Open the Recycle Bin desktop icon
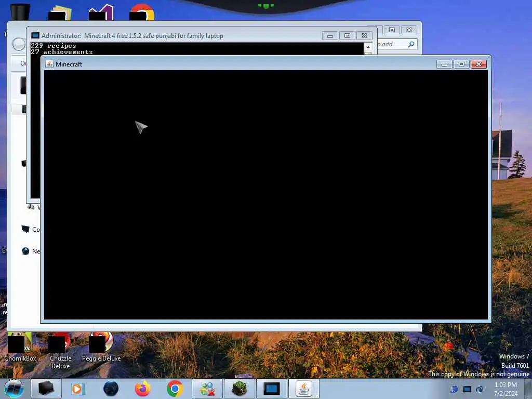532x399 pixels. [20, 12]
